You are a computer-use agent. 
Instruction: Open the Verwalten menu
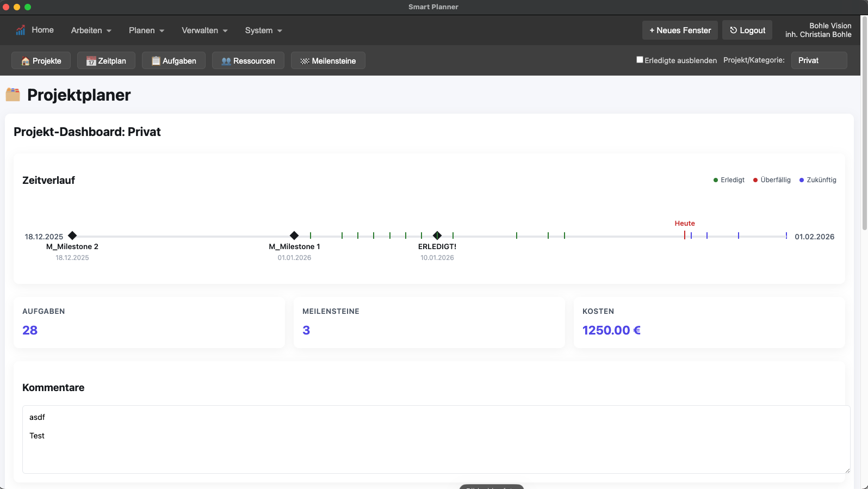204,30
